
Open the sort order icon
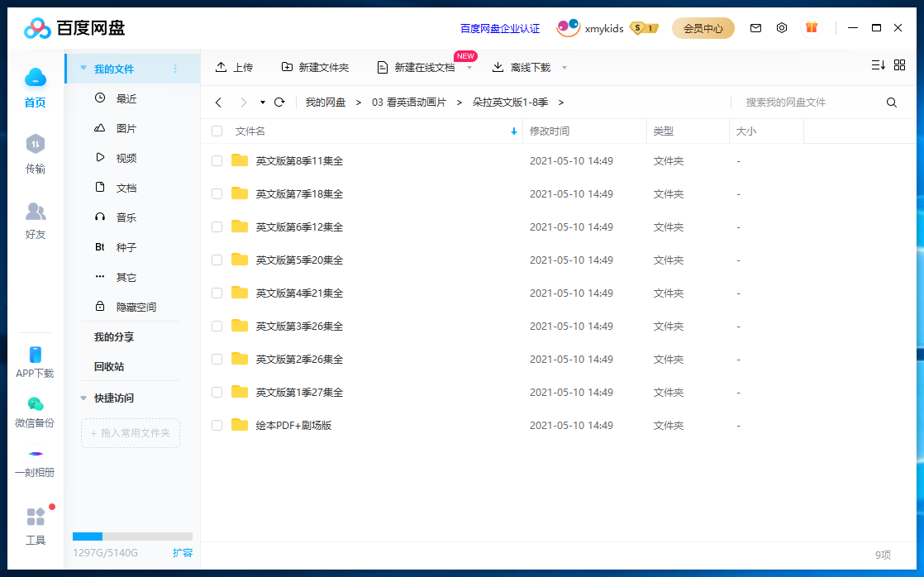[878, 64]
